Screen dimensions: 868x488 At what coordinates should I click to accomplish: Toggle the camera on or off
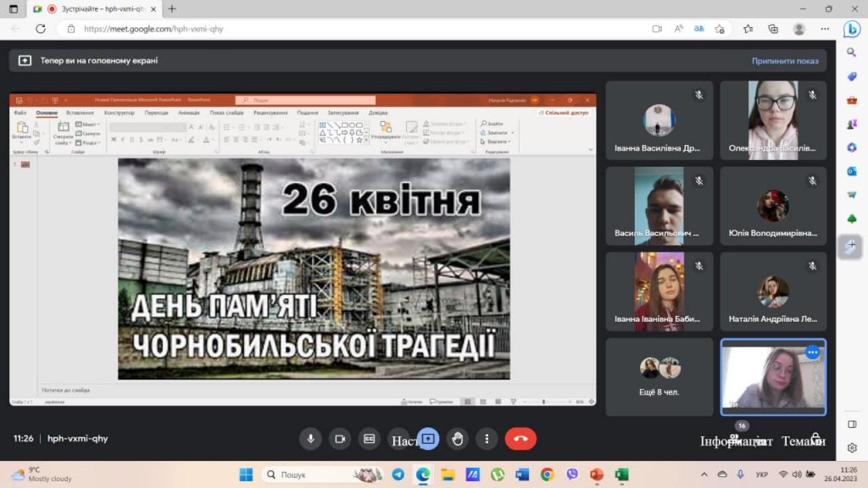coord(340,439)
